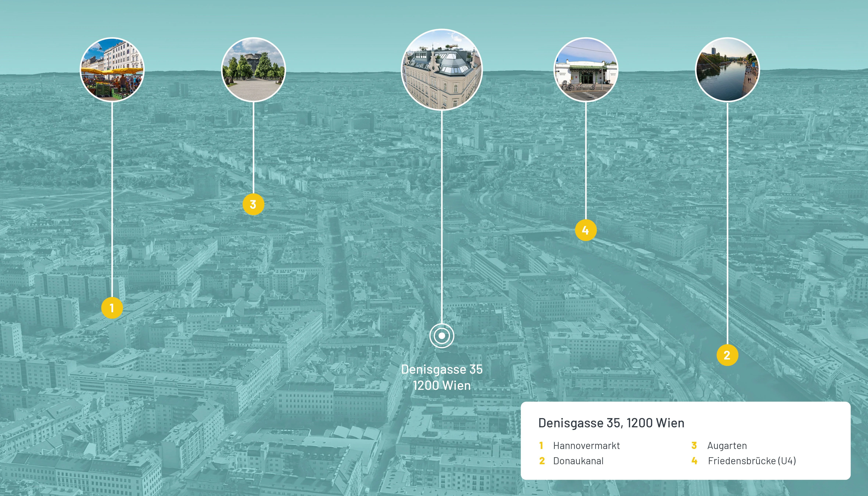Click the yellow legend number 4

[x=694, y=461]
